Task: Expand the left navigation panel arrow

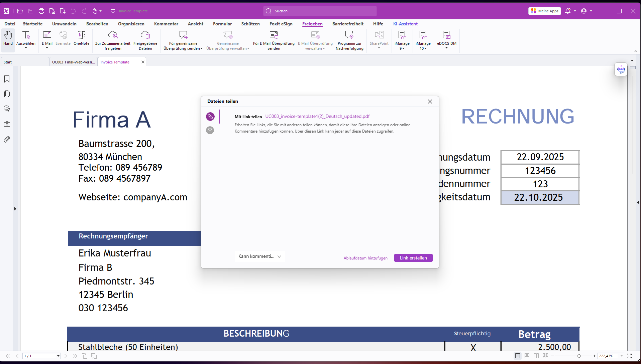Action: point(15,209)
